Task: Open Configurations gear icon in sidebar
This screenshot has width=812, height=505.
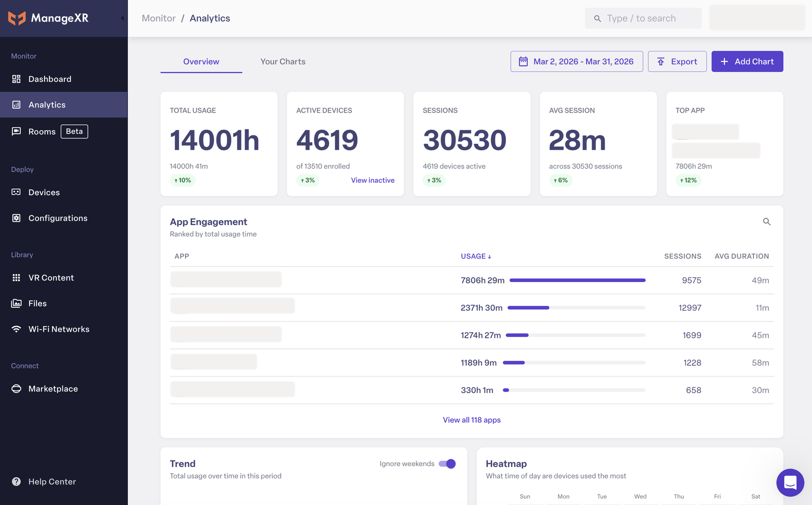Action: click(16, 218)
